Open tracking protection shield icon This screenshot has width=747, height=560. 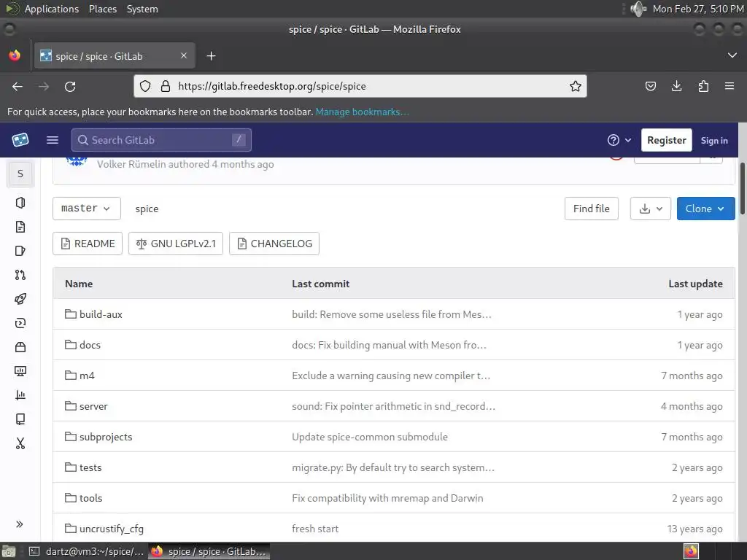pos(145,86)
